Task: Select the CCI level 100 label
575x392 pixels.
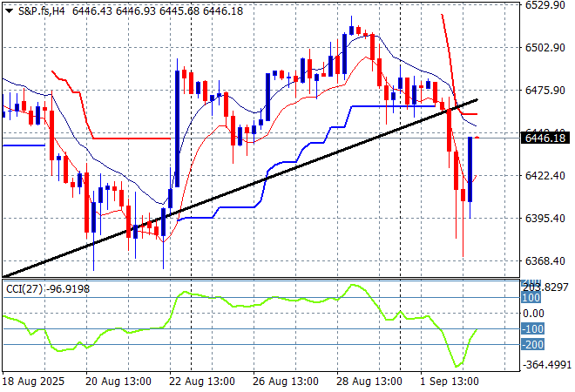Action: tap(531, 298)
